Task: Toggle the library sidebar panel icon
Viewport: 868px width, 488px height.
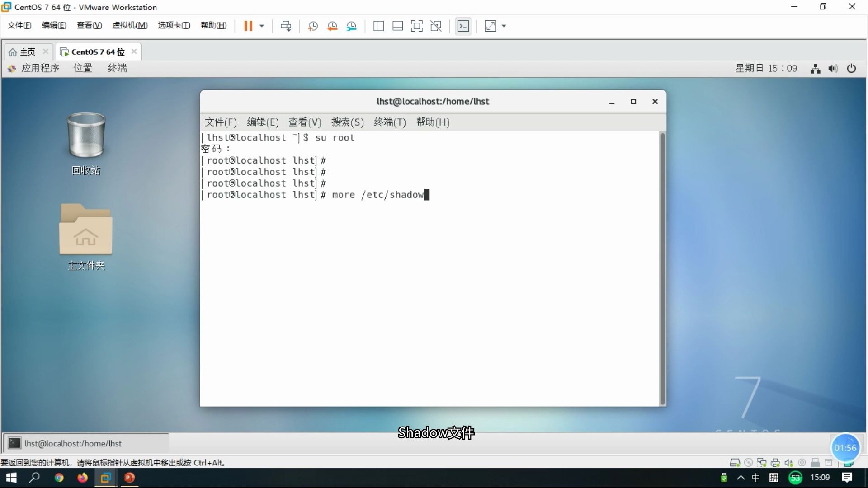Action: point(378,26)
